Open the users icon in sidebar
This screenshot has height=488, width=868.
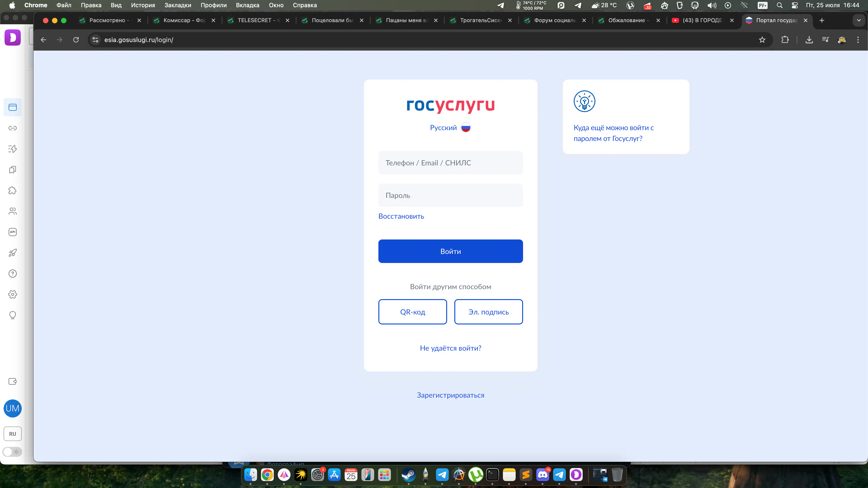pyautogui.click(x=12, y=211)
